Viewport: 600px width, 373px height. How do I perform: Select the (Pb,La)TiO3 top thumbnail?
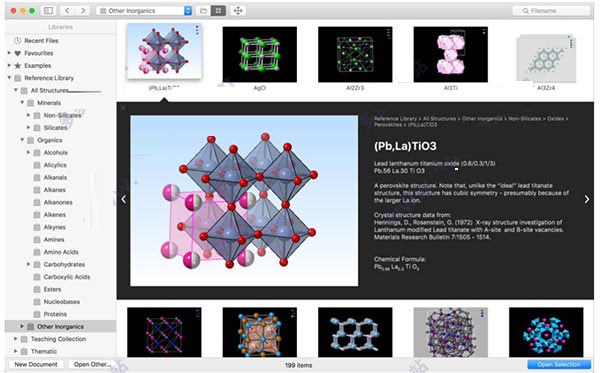click(x=164, y=51)
